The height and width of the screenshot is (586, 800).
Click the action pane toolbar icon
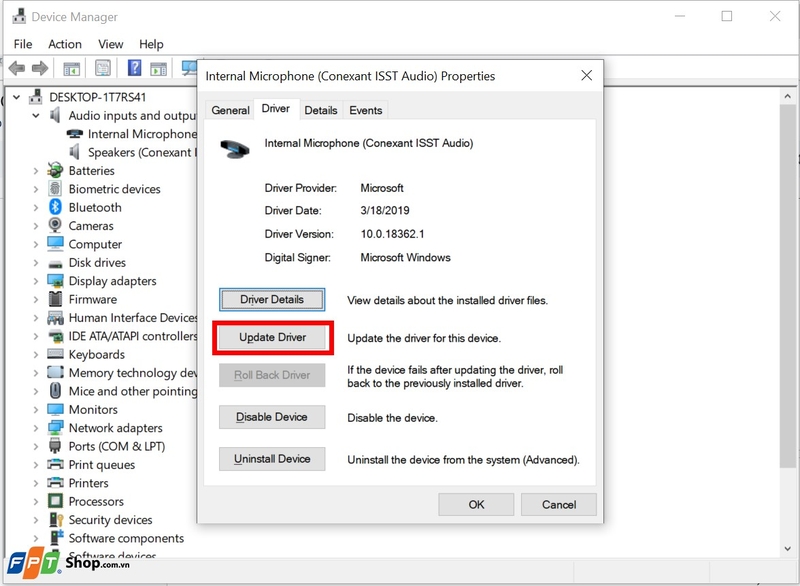(x=158, y=68)
